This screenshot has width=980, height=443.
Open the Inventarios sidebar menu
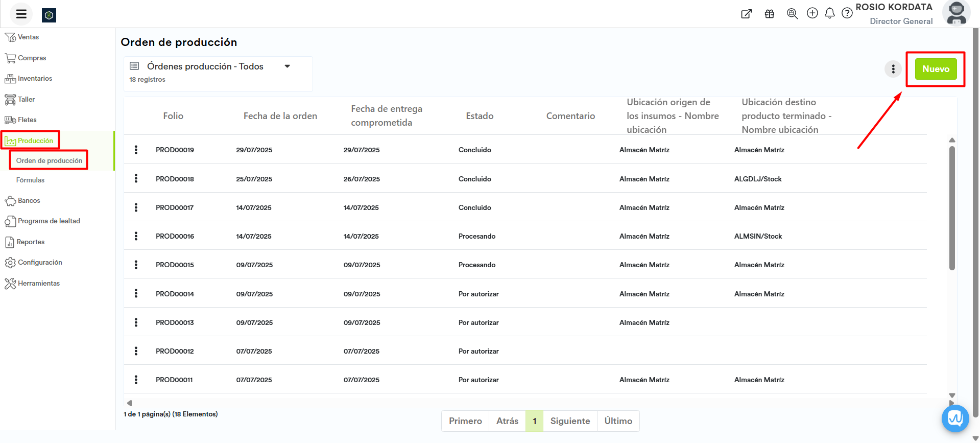pos(35,79)
